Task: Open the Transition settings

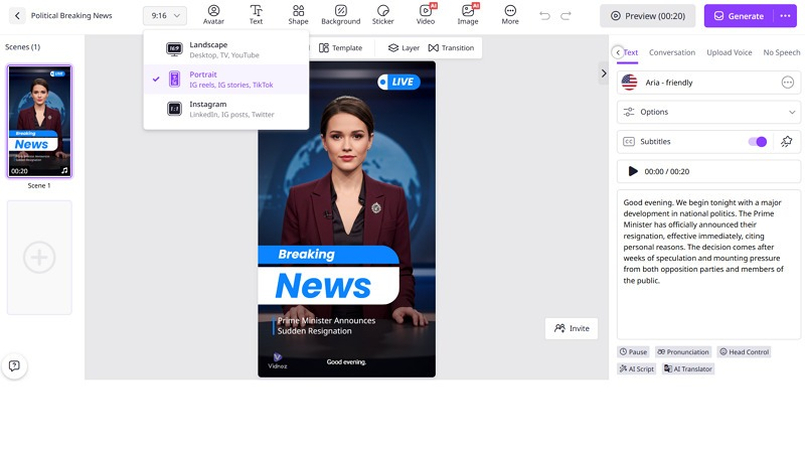Action: point(451,48)
